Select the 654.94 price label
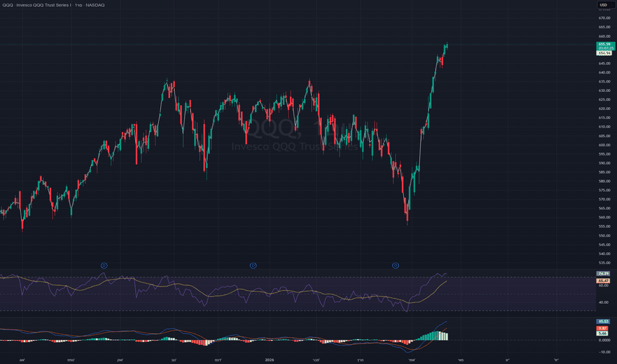The height and width of the screenshot is (364, 617). [x=604, y=53]
